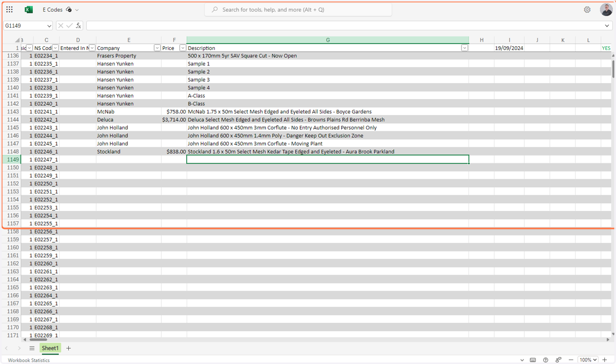Select the Stockland company cell
616x364 pixels.
point(129,151)
